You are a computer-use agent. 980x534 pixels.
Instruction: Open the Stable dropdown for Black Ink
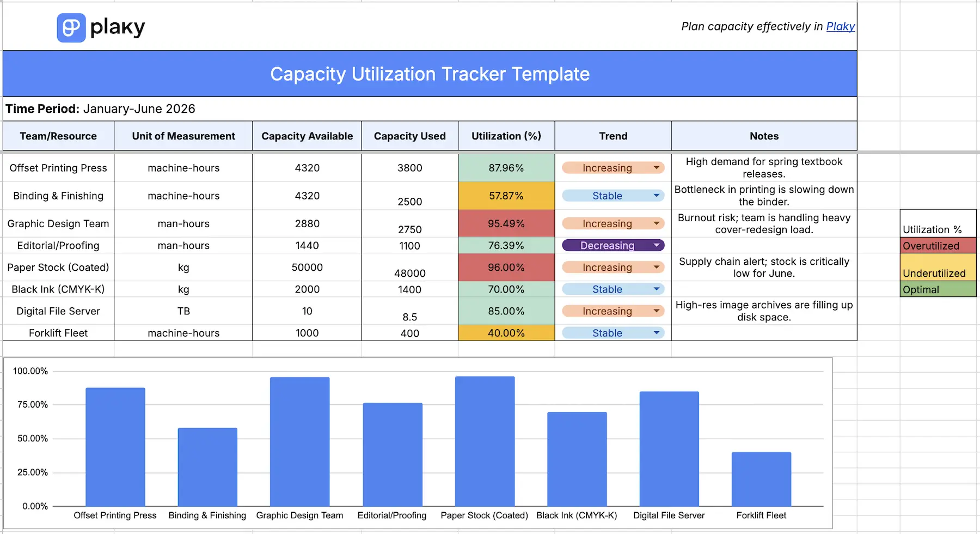(x=612, y=289)
